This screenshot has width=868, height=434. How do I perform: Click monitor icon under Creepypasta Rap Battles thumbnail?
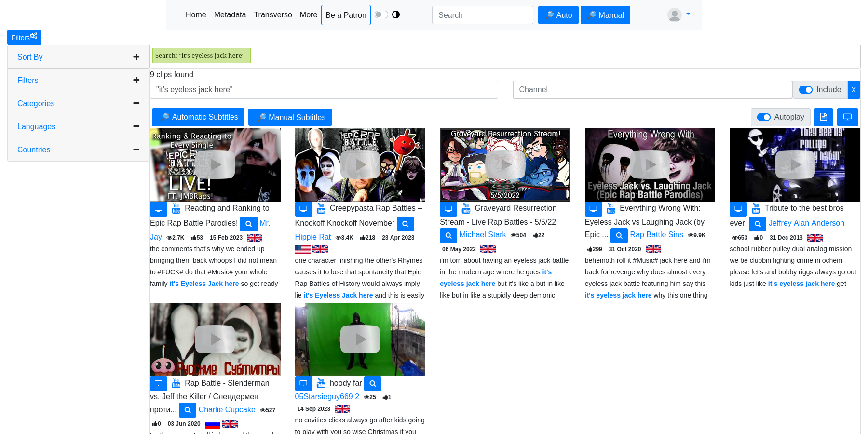click(x=303, y=209)
